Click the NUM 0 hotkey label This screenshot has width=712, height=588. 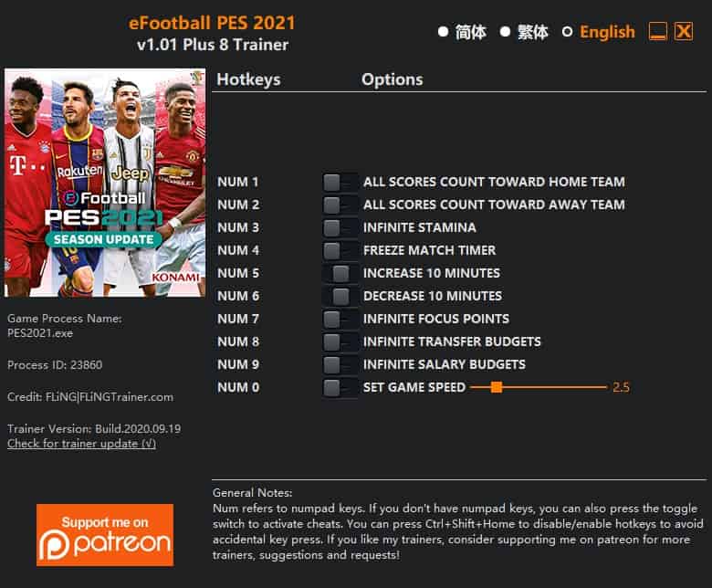tap(238, 387)
